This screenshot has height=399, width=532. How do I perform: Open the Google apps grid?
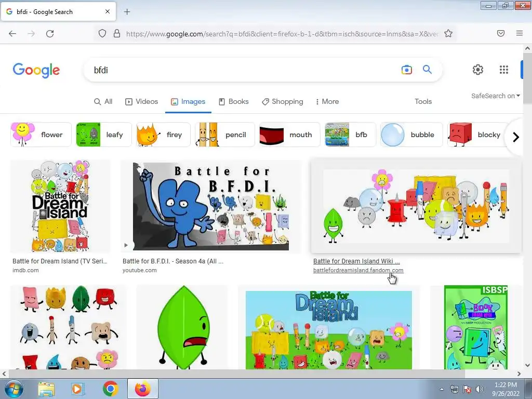click(x=504, y=70)
